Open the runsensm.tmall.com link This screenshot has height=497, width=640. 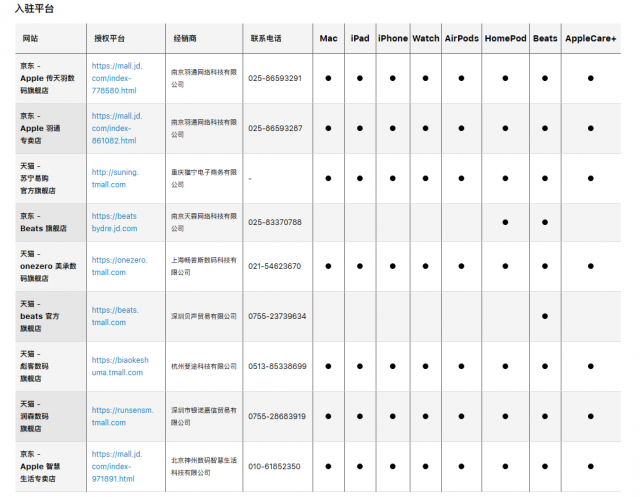122,416
